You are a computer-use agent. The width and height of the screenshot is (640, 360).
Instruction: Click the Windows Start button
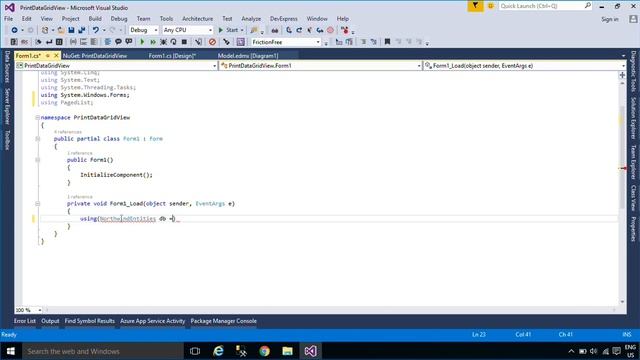pyautogui.click(x=11, y=351)
